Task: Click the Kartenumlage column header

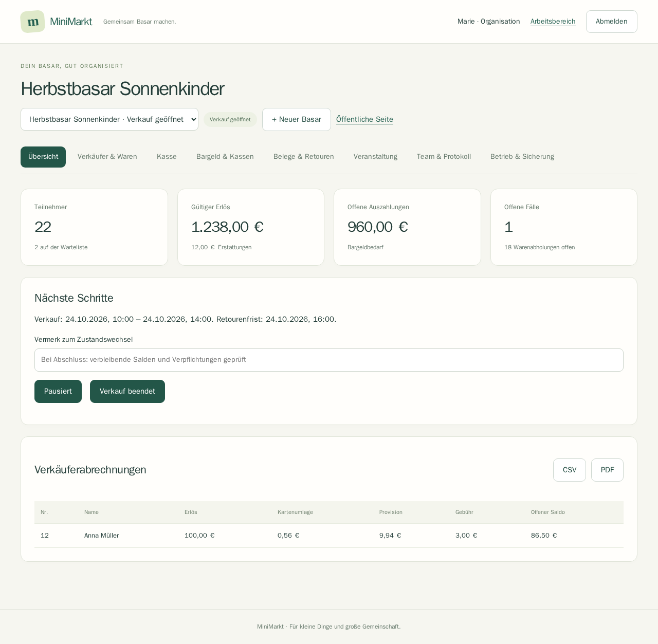Action: 295,512
